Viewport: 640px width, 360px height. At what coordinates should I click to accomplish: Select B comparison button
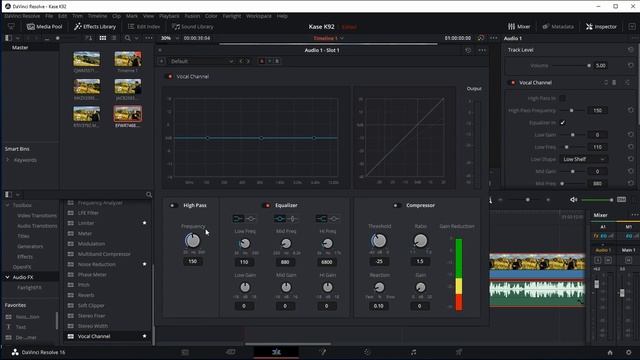(x=277, y=61)
